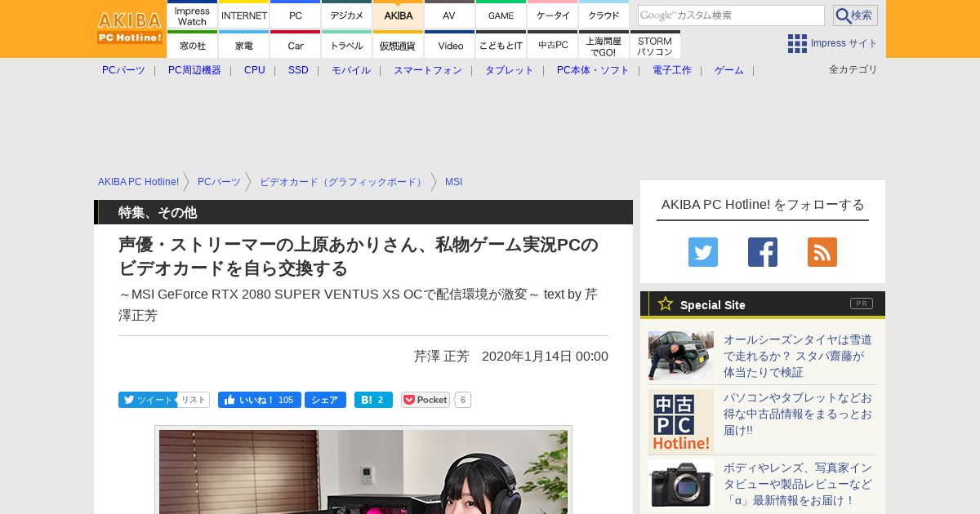Open the タブレット category link

pos(510,70)
